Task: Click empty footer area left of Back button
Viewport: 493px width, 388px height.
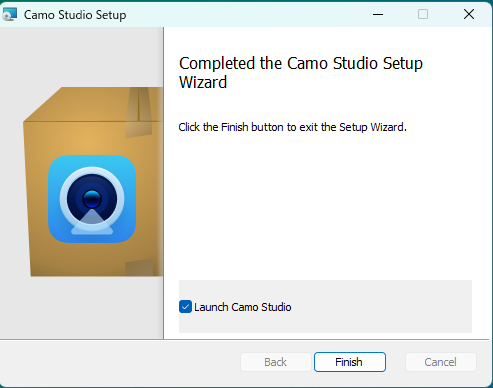Action: coord(120,362)
